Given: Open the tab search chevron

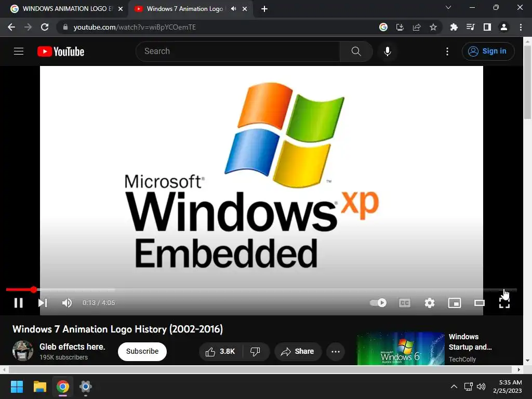Looking at the screenshot, I should 448,7.
